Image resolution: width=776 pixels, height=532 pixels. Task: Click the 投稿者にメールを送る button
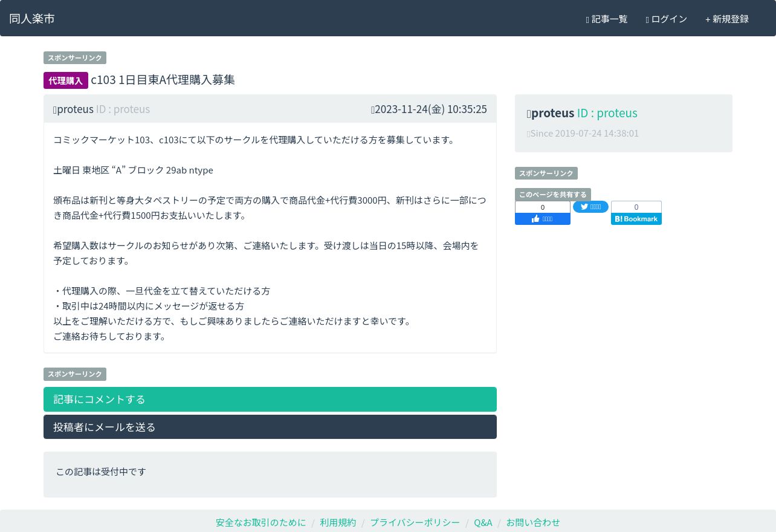pos(270,427)
